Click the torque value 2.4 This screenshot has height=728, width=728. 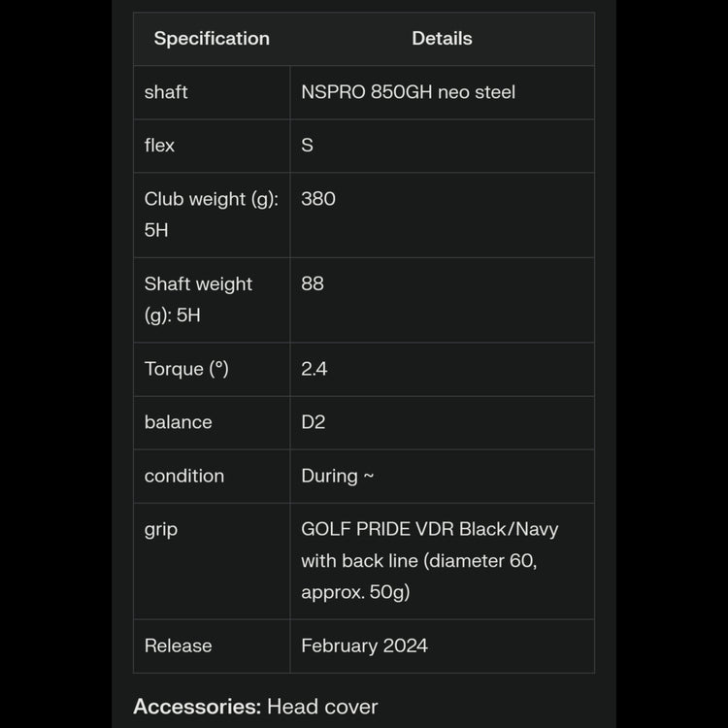[314, 369]
